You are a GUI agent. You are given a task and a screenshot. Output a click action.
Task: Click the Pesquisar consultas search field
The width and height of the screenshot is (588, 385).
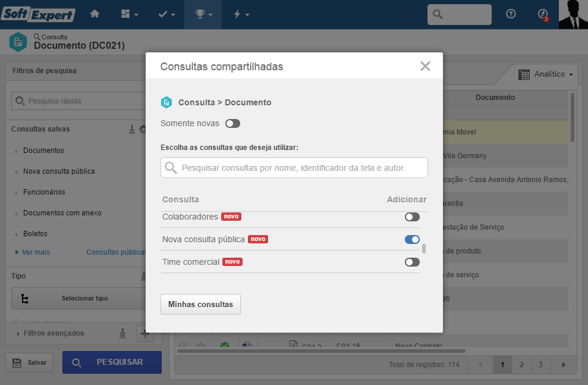coord(294,168)
